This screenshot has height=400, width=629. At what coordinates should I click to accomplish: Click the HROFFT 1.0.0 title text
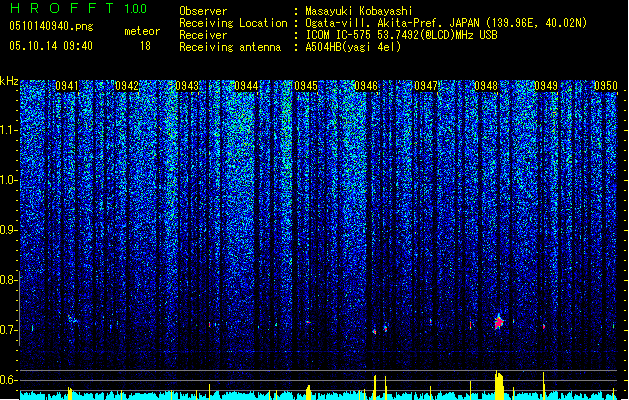pyautogui.click(x=78, y=8)
